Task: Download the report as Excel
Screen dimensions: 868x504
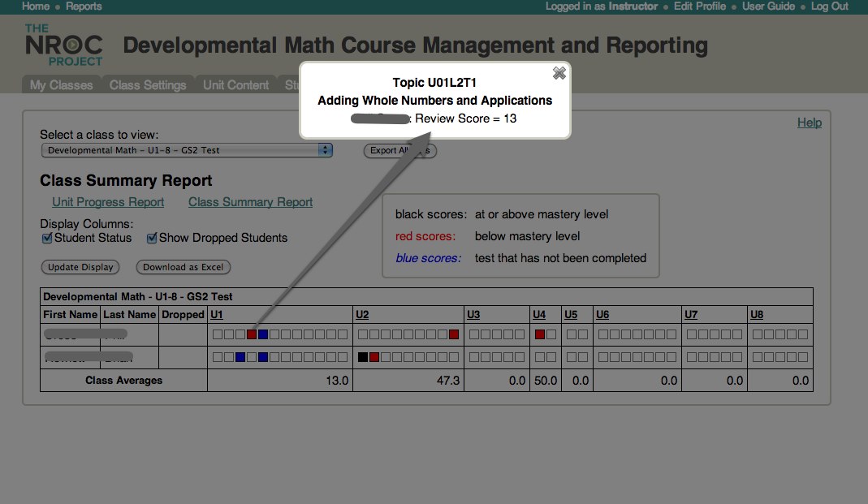Action: click(x=184, y=267)
